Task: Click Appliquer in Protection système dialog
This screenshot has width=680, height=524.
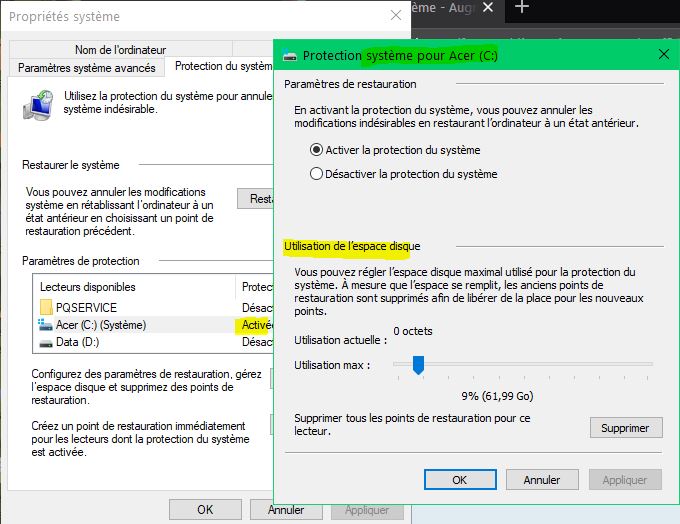Action: click(x=625, y=480)
